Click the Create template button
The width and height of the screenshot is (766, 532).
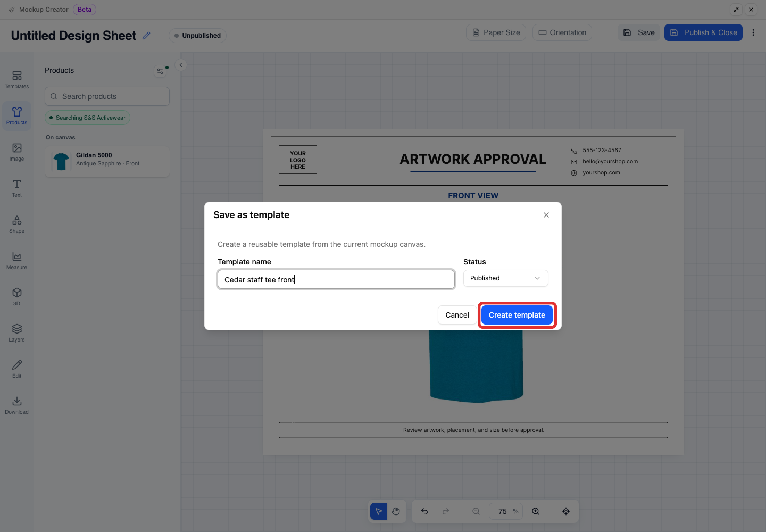click(x=517, y=315)
